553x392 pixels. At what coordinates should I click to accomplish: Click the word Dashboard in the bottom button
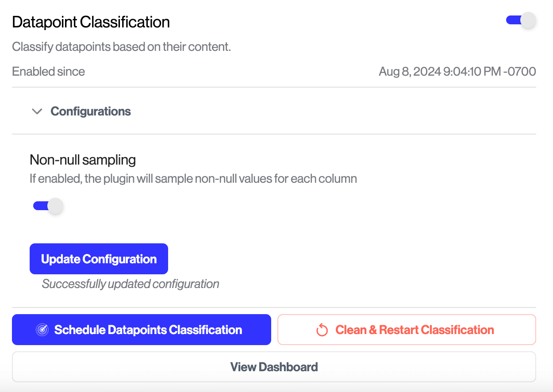coord(288,367)
